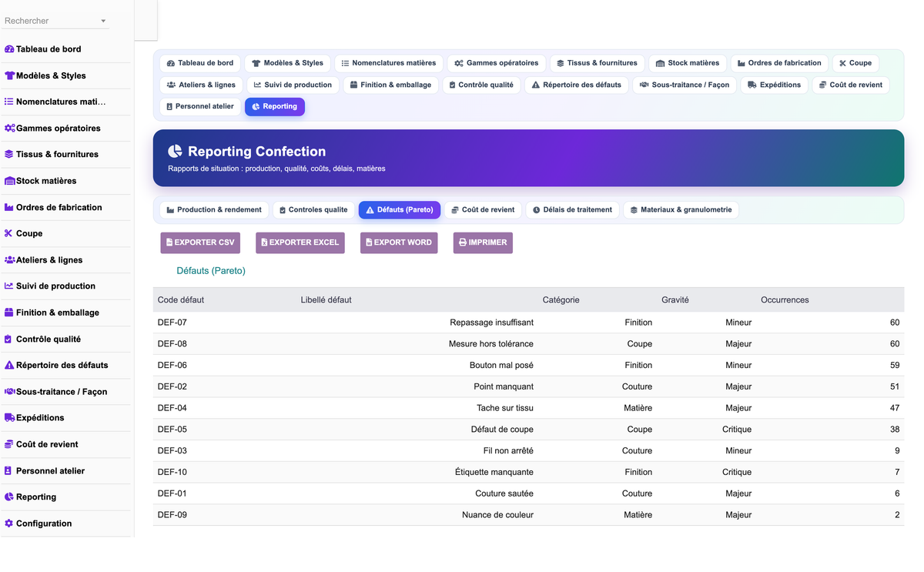Switch to Controles qualite report tab
Screen dimensions: 924x572
[x=313, y=209]
